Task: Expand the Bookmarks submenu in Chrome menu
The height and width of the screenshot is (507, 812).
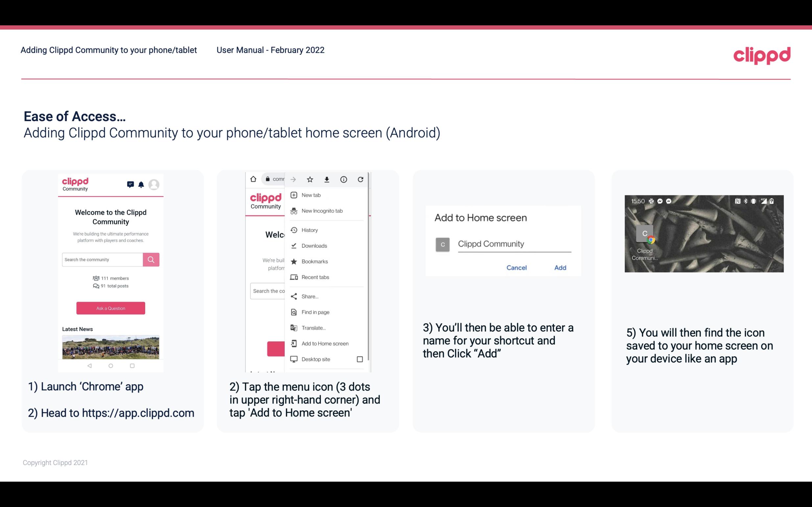Action: (x=315, y=261)
